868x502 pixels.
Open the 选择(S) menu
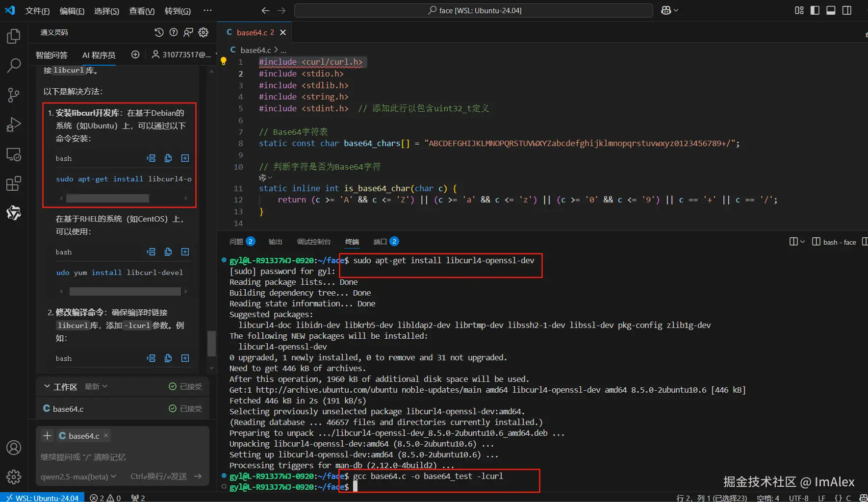pyautogui.click(x=106, y=11)
